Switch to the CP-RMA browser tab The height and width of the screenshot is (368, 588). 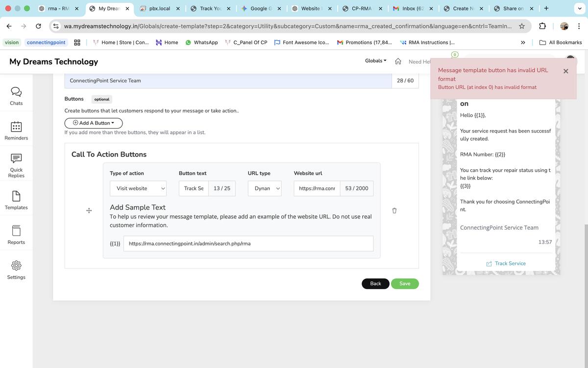(361, 8)
